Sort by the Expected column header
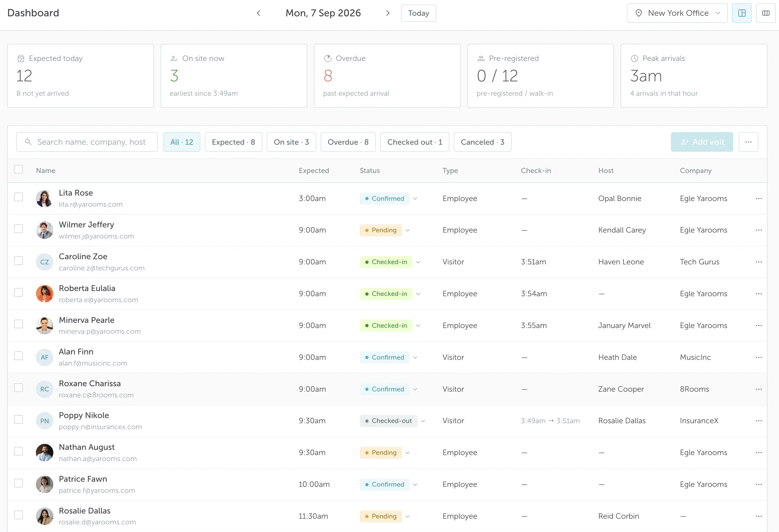Screen dimensions: 779x532 (314, 171)
